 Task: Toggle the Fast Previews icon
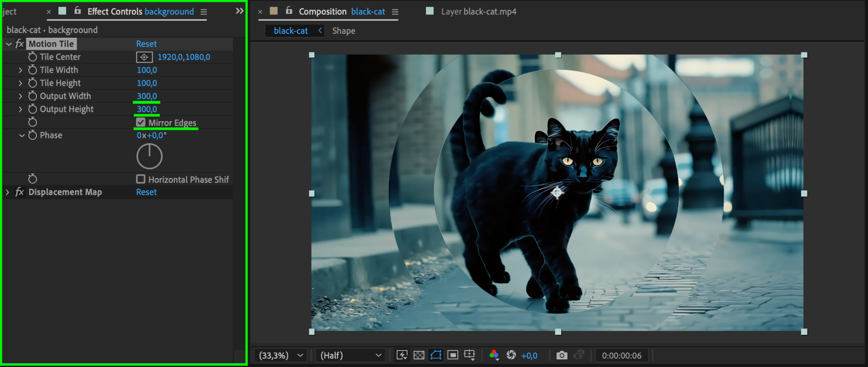pyautogui.click(x=401, y=355)
